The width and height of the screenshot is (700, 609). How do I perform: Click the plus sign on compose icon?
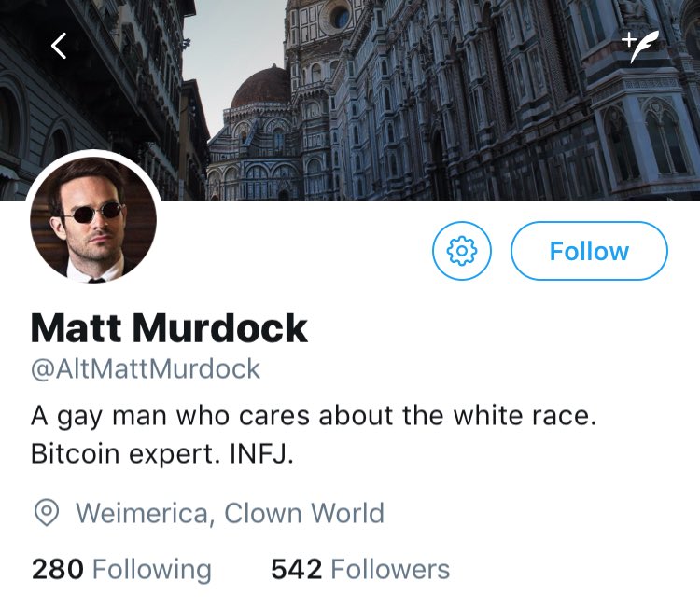(x=628, y=39)
